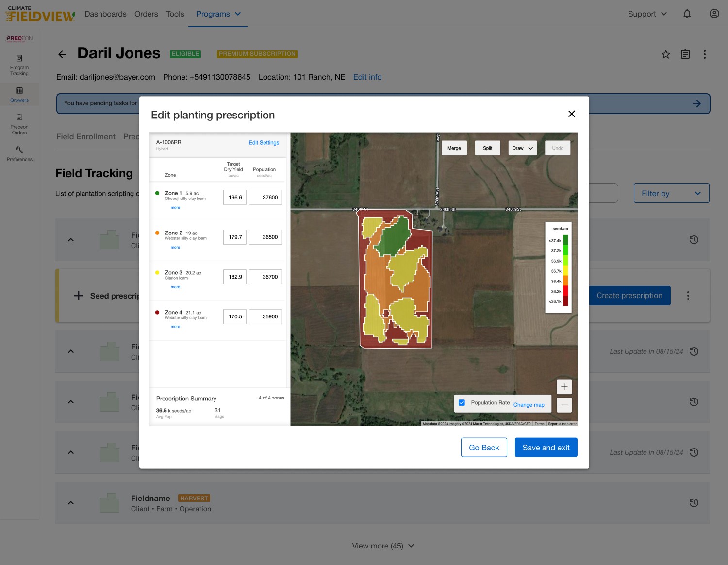728x565 pixels.
Task: Close the Edit planting prescription dialog
Action: [x=572, y=114]
